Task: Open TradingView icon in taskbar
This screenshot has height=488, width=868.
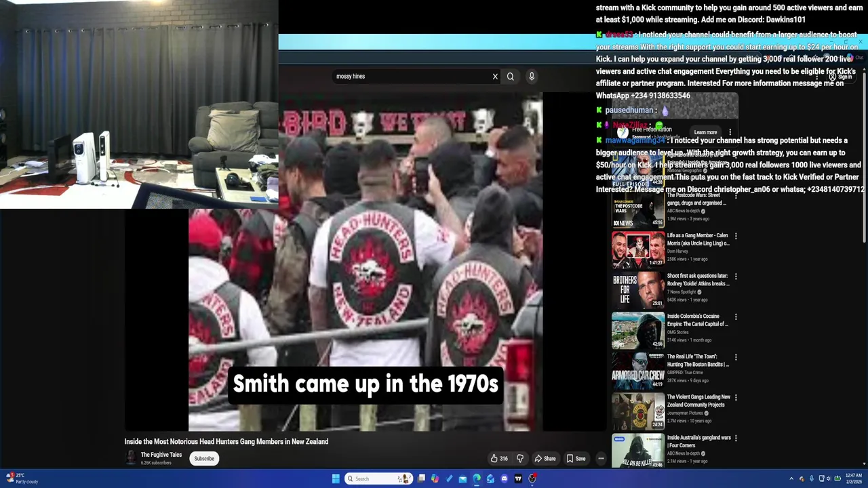Action: tap(518, 479)
